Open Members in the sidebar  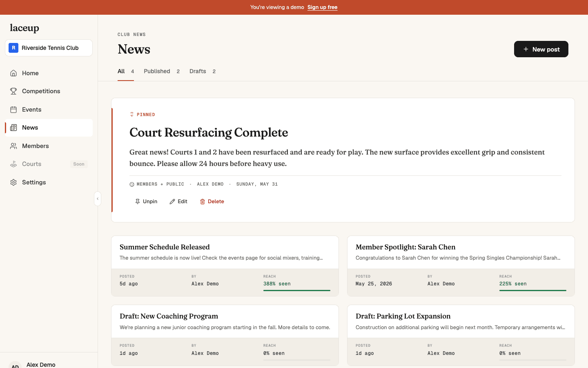49,146
